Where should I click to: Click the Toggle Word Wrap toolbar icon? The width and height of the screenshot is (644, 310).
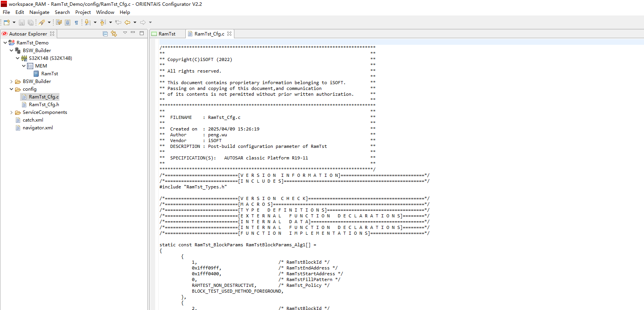[59, 22]
